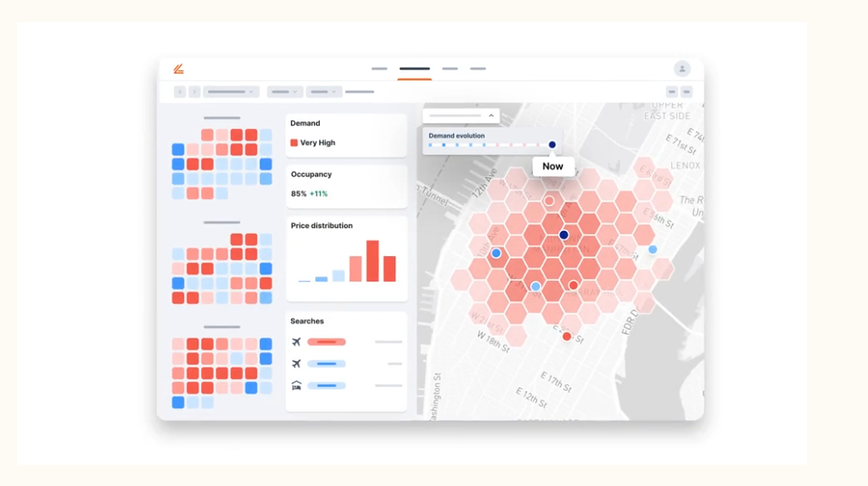This screenshot has width=868, height=486.
Task: Switch to the active underlined top tab
Action: 415,70
